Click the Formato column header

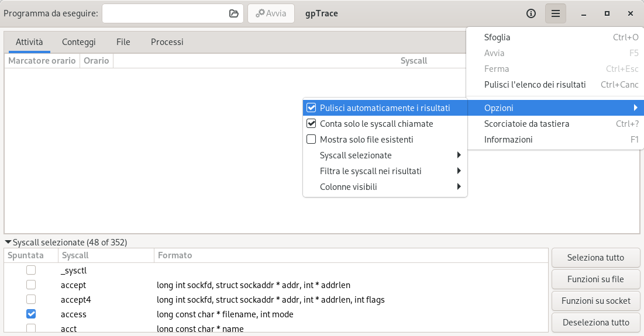coord(351,255)
